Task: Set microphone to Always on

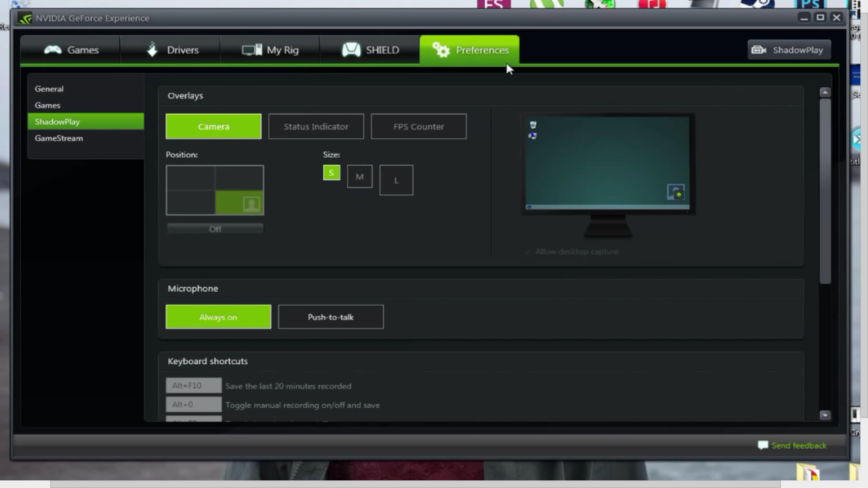Action: click(x=218, y=317)
